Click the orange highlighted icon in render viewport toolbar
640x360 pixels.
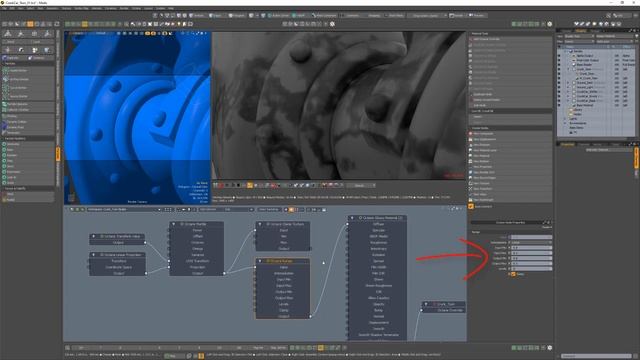(250, 185)
